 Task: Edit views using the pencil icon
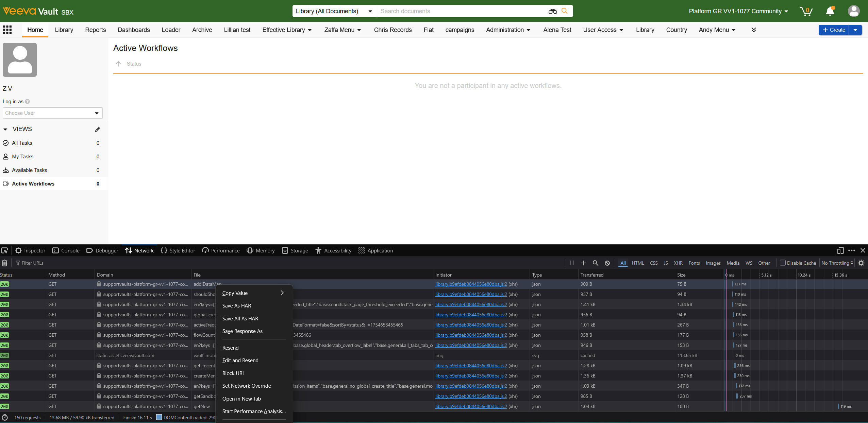pyautogui.click(x=98, y=129)
